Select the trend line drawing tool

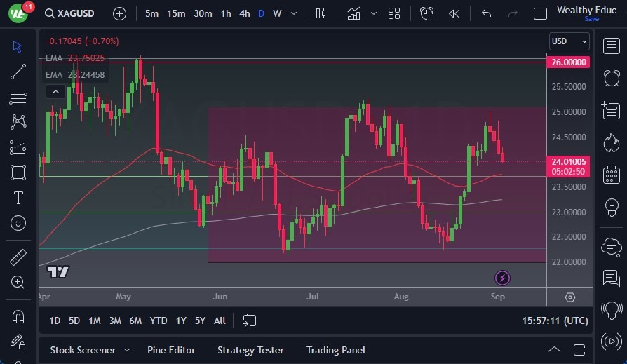[18, 72]
